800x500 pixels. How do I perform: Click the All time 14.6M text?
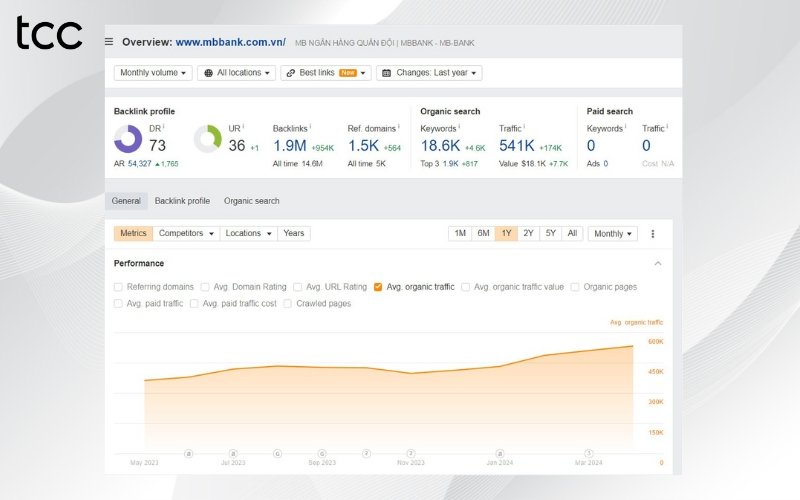click(297, 164)
